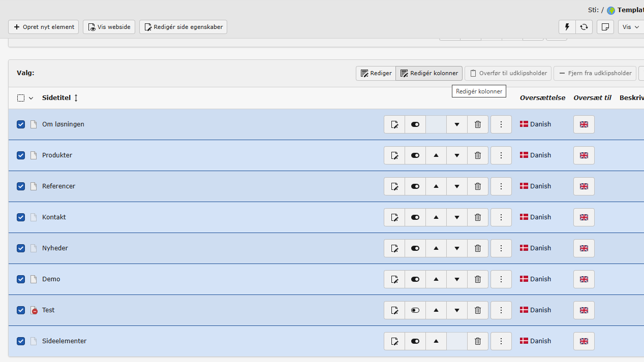
Task: Click the clear cache lightning icon
Action: [567, 27]
